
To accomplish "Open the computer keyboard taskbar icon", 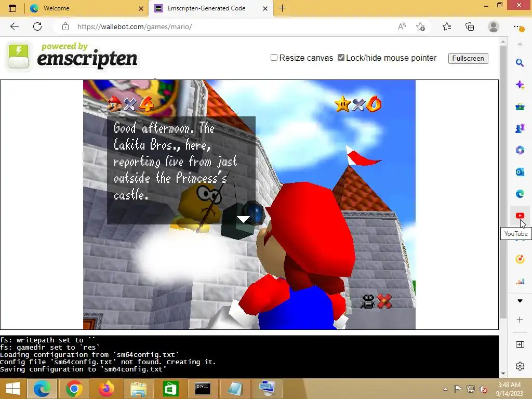I will [x=267, y=389].
